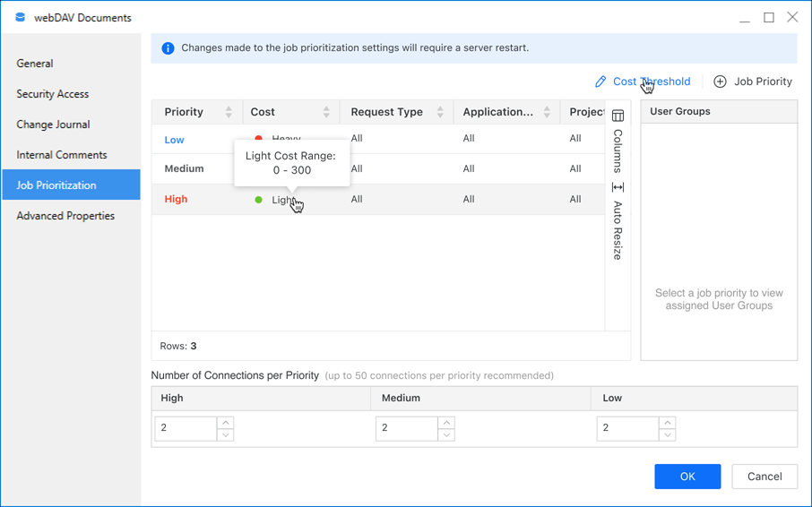Click the blue info icon in banner
The height and width of the screenshot is (507, 812).
click(x=168, y=48)
